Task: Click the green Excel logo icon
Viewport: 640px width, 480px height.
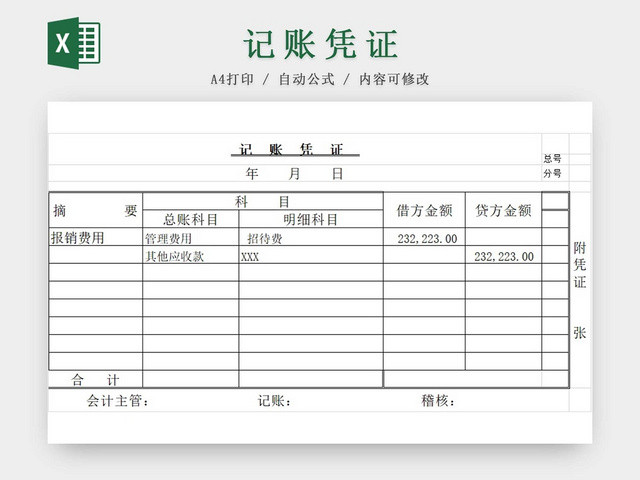Action: coord(74,43)
